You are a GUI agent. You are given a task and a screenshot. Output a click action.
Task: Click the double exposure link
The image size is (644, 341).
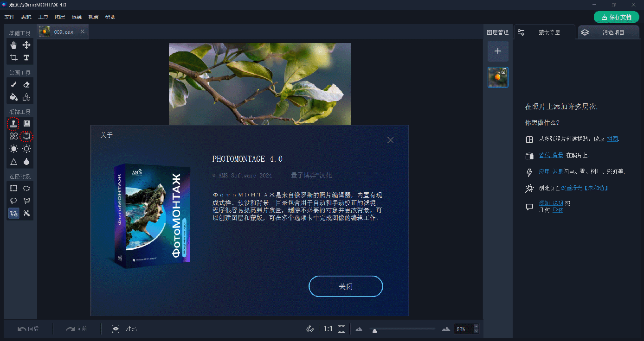tap(584, 188)
